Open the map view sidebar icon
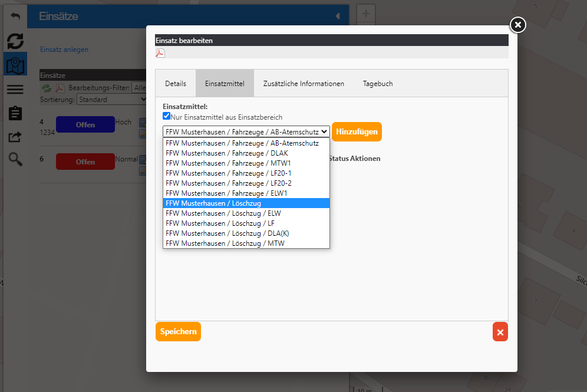Screen dimensions: 587x392 click(15, 65)
